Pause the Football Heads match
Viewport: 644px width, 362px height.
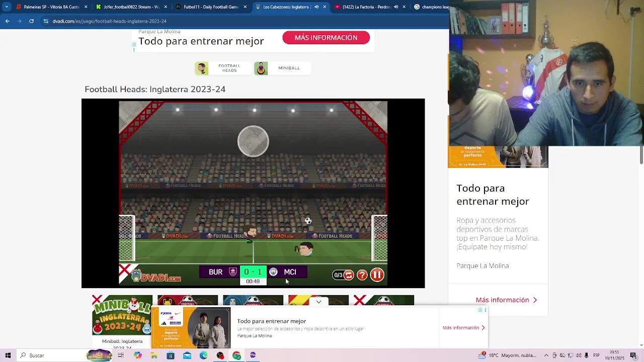click(377, 275)
